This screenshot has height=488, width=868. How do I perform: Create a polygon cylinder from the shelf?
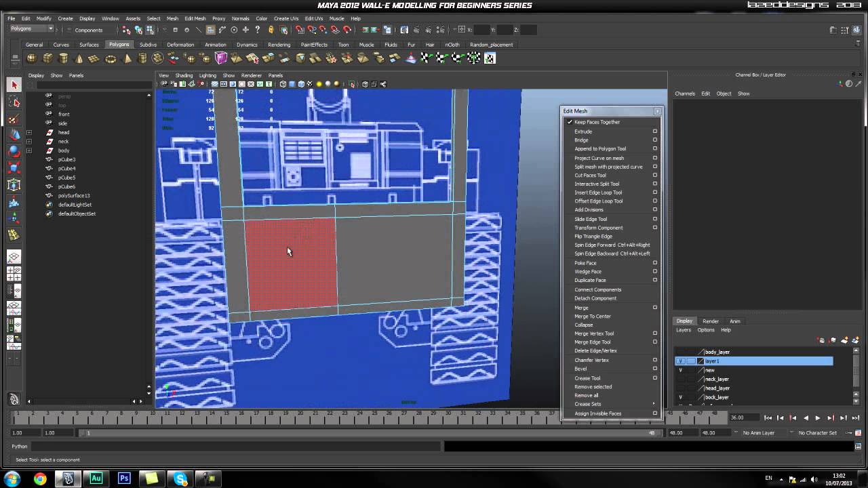[63, 58]
